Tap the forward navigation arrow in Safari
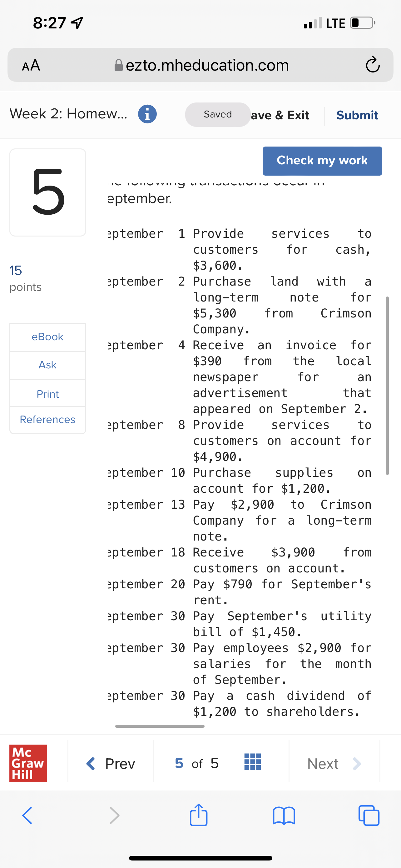Image resolution: width=401 pixels, height=868 pixels. point(114,816)
